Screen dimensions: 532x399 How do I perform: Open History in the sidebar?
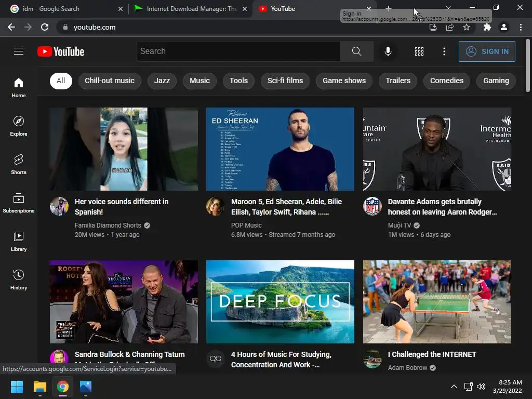[19, 280]
